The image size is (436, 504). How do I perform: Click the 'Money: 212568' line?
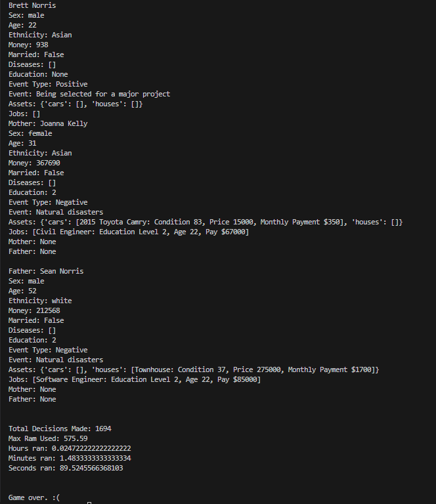[34, 310]
